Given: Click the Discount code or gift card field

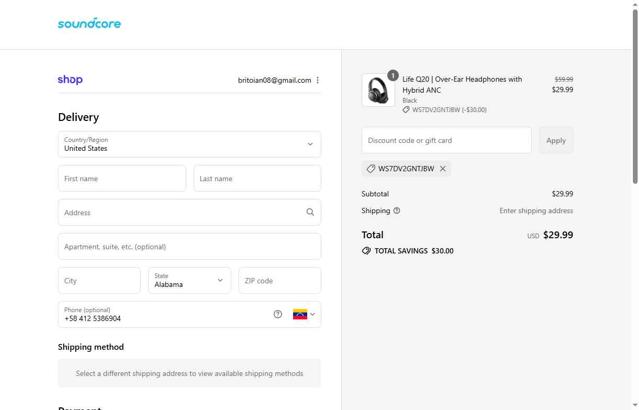Looking at the screenshot, I should click(x=446, y=140).
